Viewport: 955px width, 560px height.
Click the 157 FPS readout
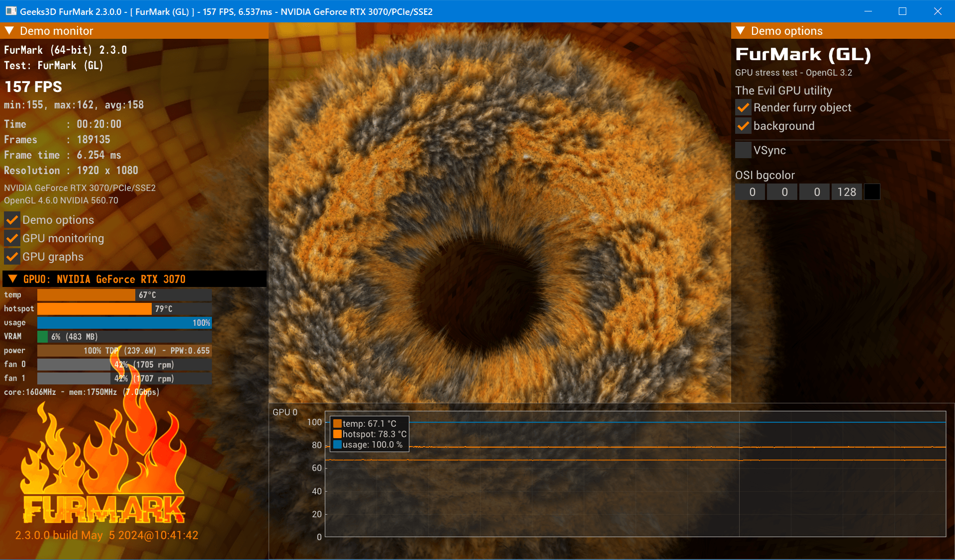[x=33, y=87]
